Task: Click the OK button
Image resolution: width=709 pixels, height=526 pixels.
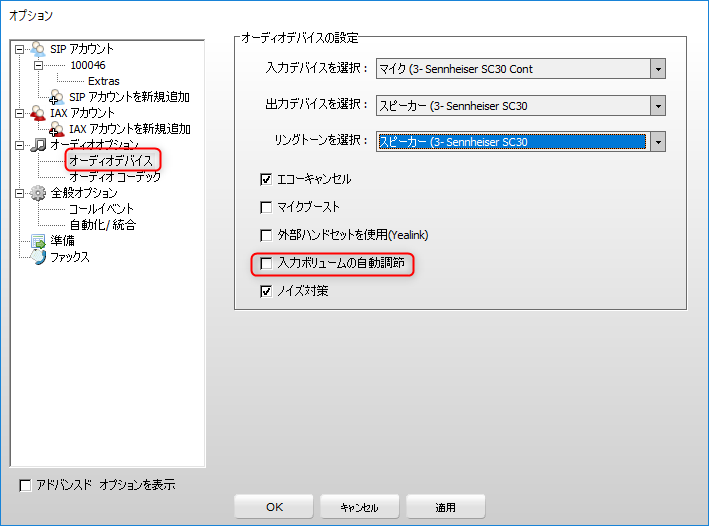Action: (274, 507)
